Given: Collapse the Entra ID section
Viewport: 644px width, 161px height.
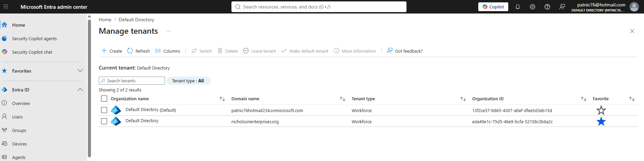Looking at the screenshot, I should (80, 89).
